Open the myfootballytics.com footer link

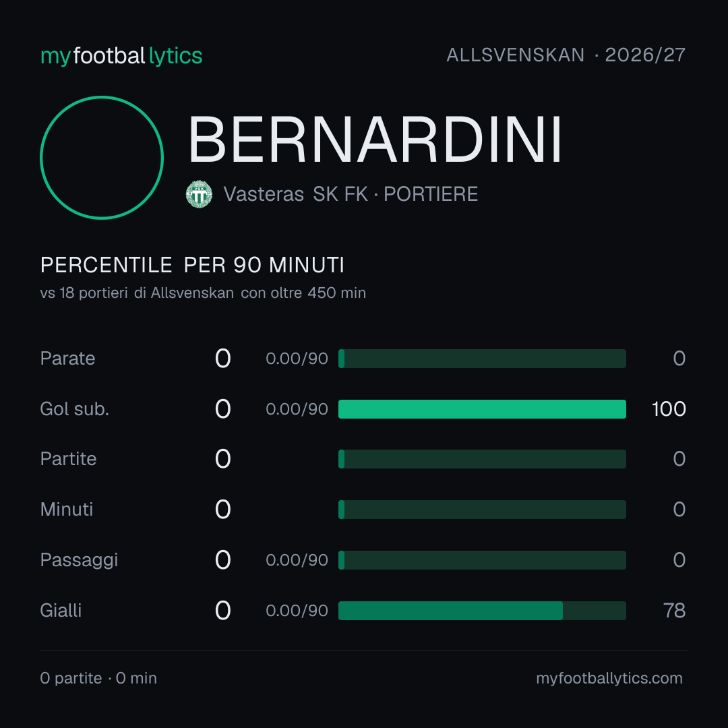point(609,678)
